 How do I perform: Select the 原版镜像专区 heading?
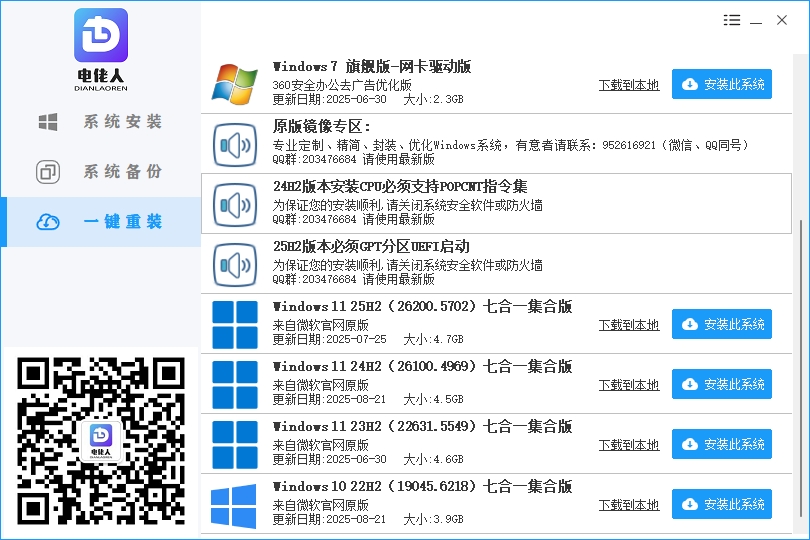pyautogui.click(x=321, y=126)
